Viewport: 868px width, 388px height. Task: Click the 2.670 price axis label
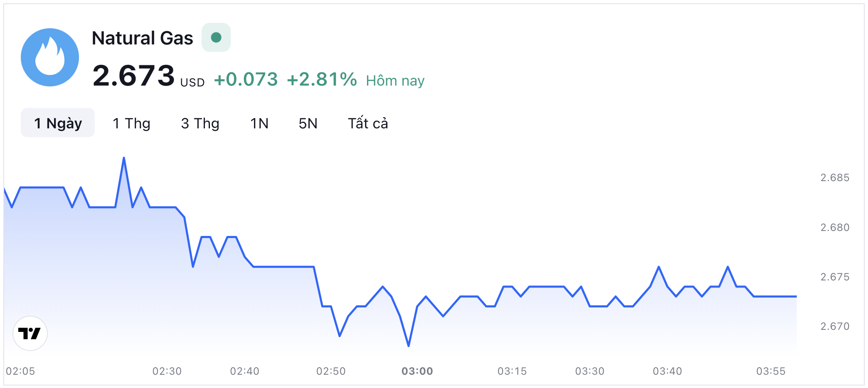(835, 327)
